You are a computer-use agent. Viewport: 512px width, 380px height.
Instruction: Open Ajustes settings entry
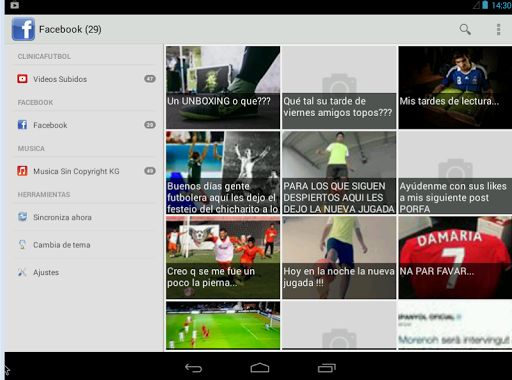[x=84, y=272]
